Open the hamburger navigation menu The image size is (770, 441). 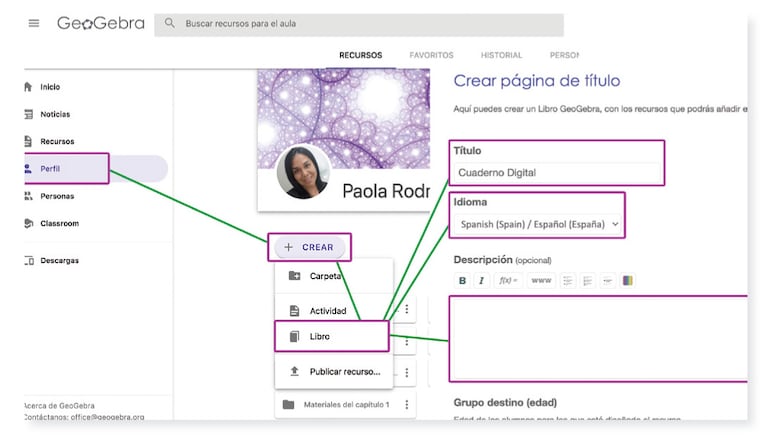click(34, 23)
